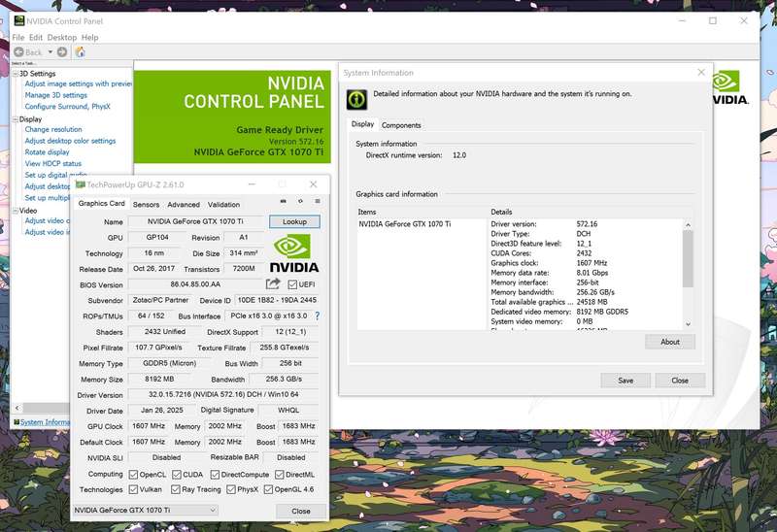The height and width of the screenshot is (532, 777).
Task: Click the System Information link icon at bottom-left
Action: [x=17, y=422]
